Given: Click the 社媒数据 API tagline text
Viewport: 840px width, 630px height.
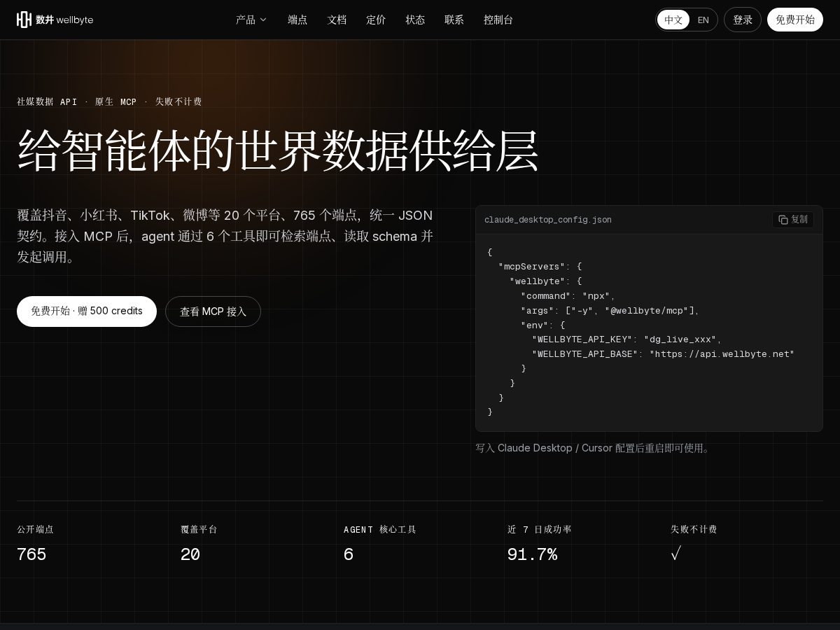Looking at the screenshot, I should [x=47, y=101].
